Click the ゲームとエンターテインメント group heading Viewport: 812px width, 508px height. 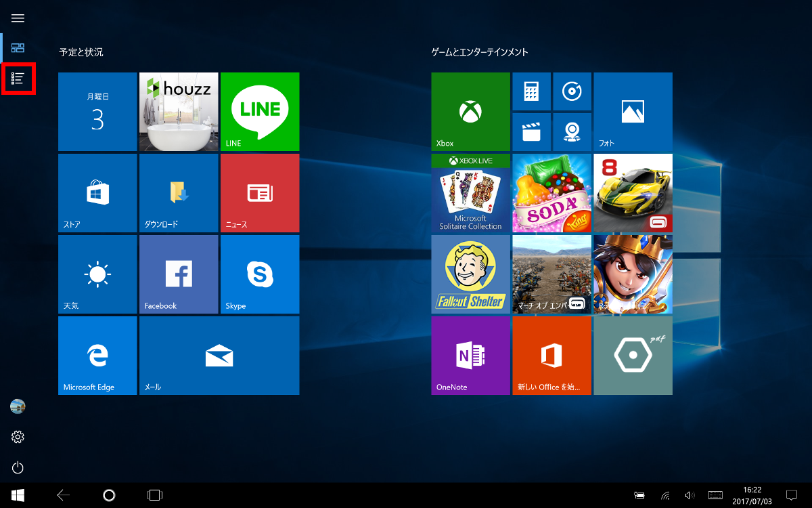(x=480, y=52)
